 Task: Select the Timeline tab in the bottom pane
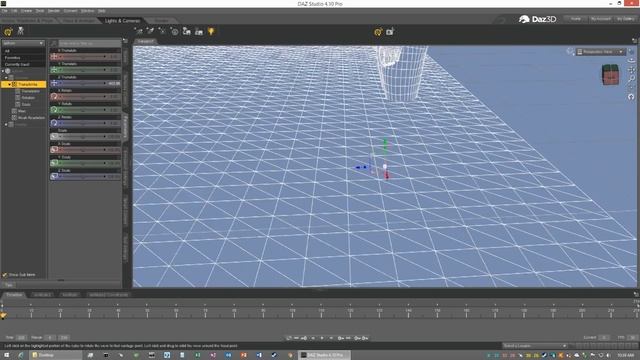click(x=14, y=295)
